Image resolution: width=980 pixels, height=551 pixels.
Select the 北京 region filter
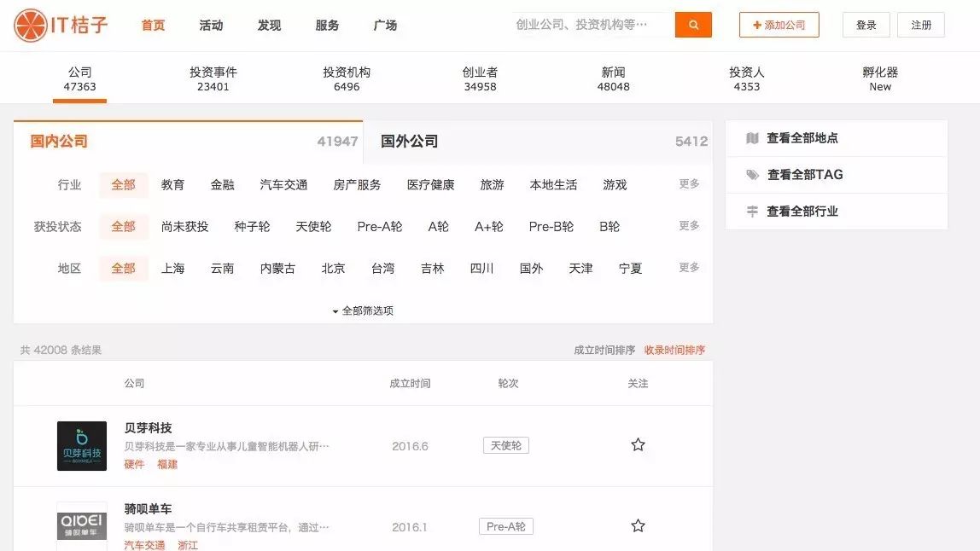[x=333, y=268]
